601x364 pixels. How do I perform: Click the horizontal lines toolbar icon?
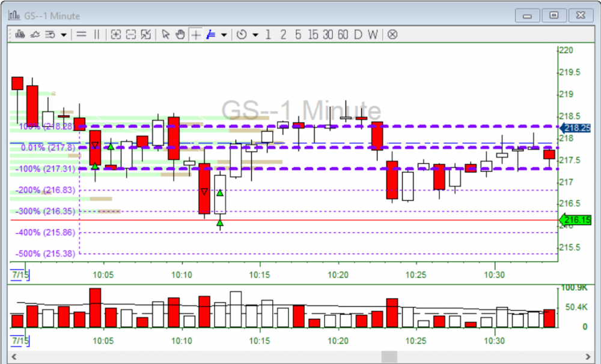81,35
